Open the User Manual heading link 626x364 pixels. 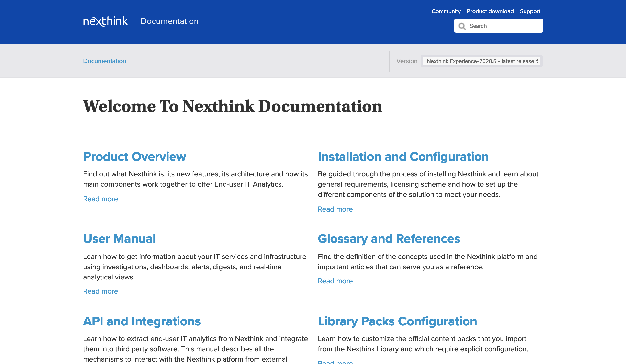(x=119, y=239)
